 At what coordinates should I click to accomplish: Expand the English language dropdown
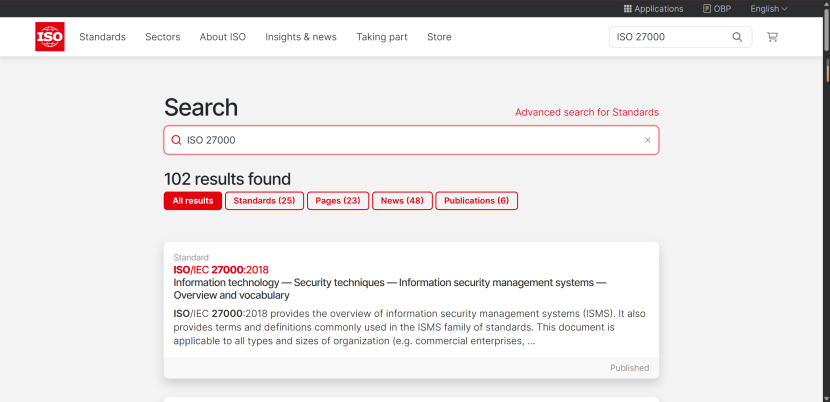tap(768, 9)
